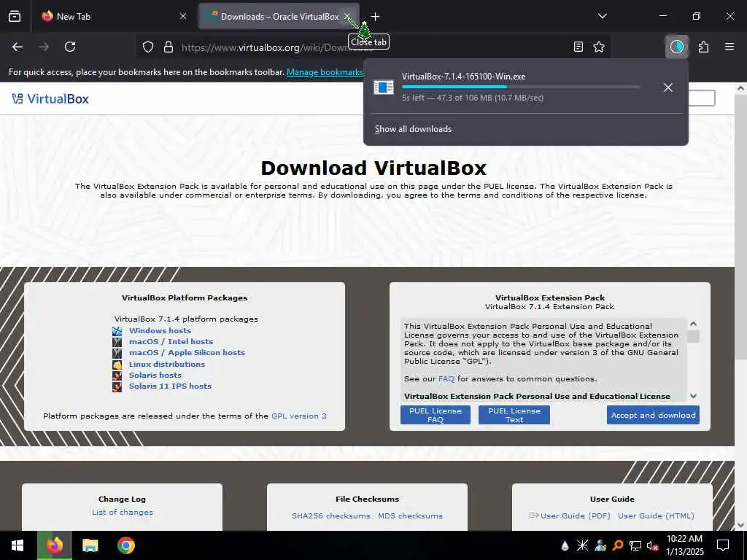Click the network tray icon
Screen dimensions: 747x560
pos(635,545)
